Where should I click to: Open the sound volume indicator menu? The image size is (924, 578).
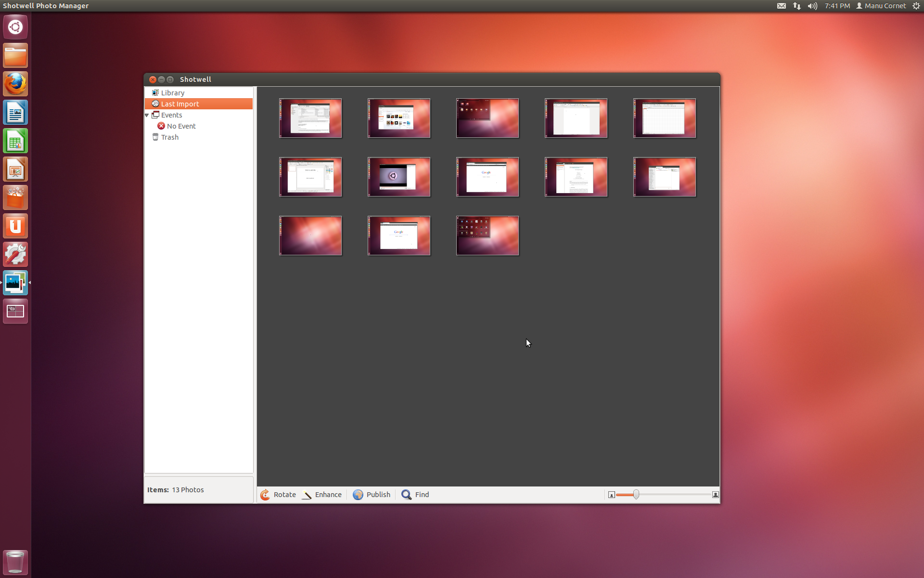click(x=812, y=6)
